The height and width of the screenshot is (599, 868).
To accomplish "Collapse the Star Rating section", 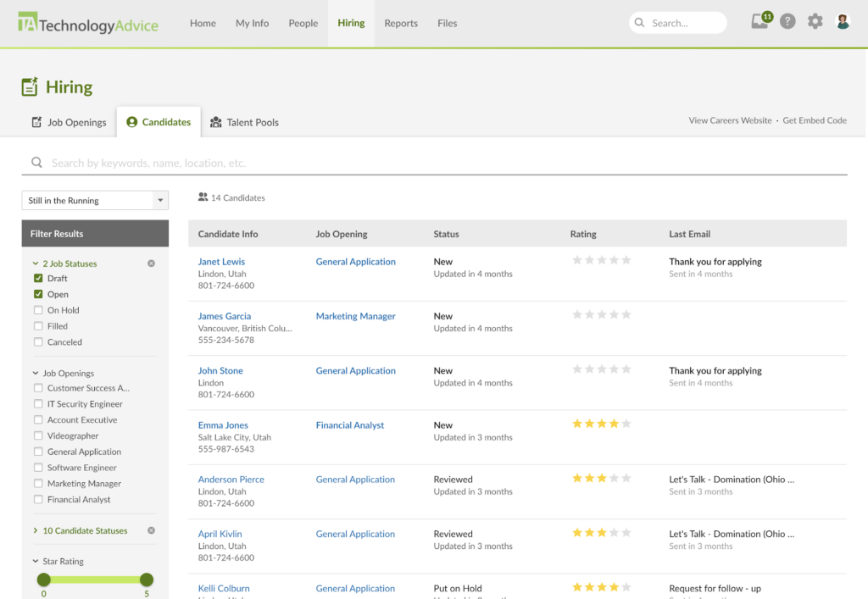I will [x=36, y=561].
